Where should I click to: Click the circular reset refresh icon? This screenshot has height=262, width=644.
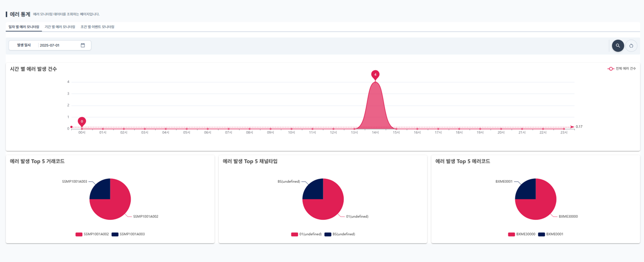pos(631,46)
